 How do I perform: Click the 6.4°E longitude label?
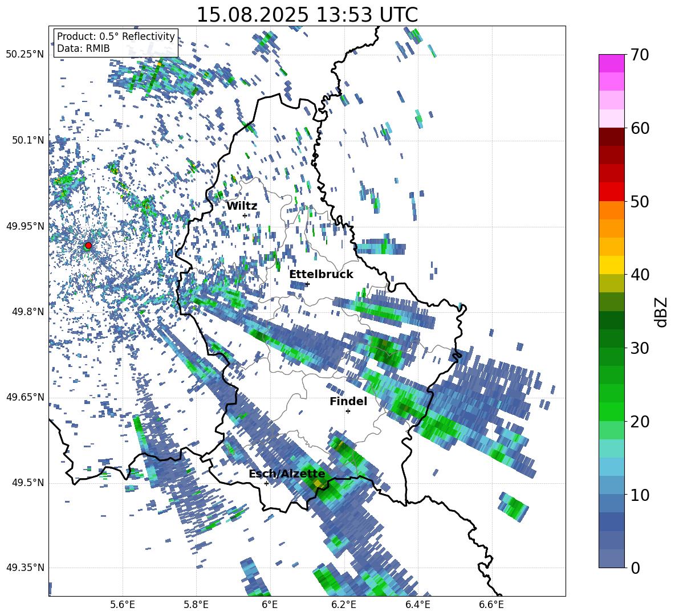417,605
